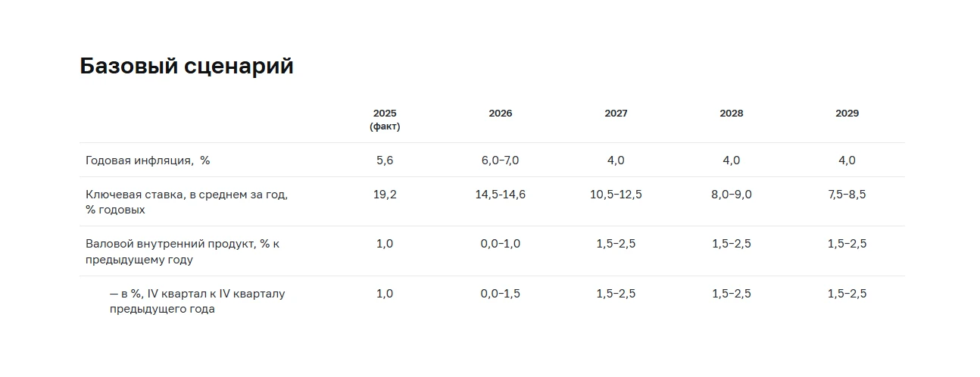Select the 0,0–1,5 quarterly GDP cell
The height and width of the screenshot is (377, 980).
click(501, 294)
